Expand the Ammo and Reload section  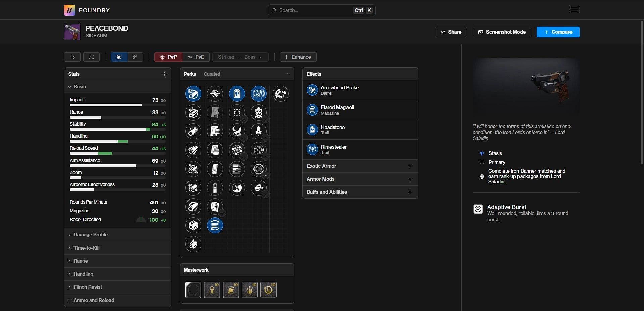coord(118,300)
